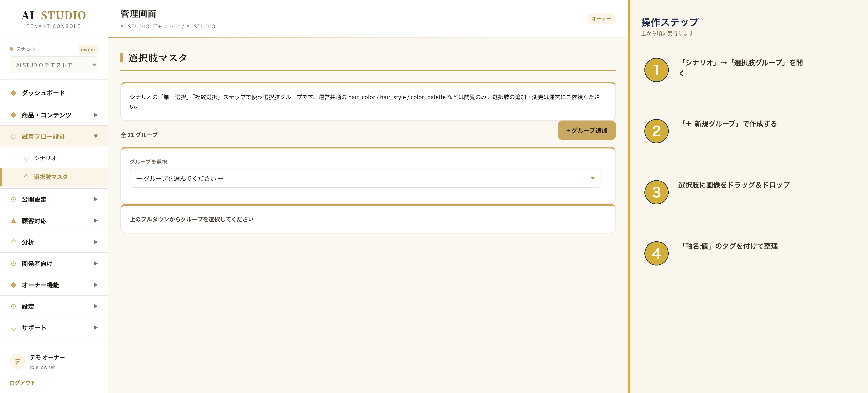Open the 分析 menu label

point(28,242)
